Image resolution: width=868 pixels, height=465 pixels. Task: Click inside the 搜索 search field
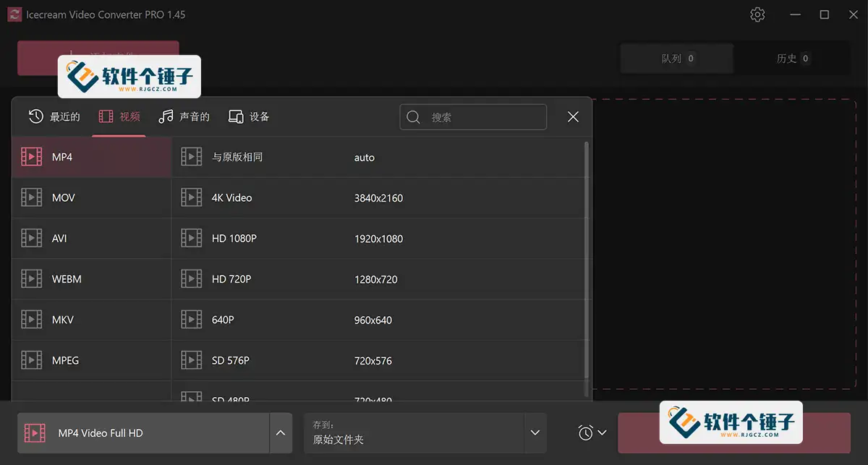tap(473, 116)
